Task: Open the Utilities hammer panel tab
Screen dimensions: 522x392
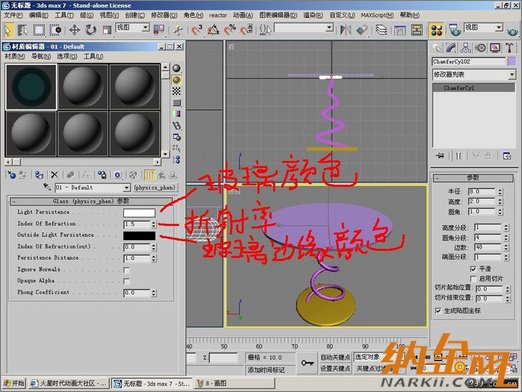Action: click(x=509, y=48)
